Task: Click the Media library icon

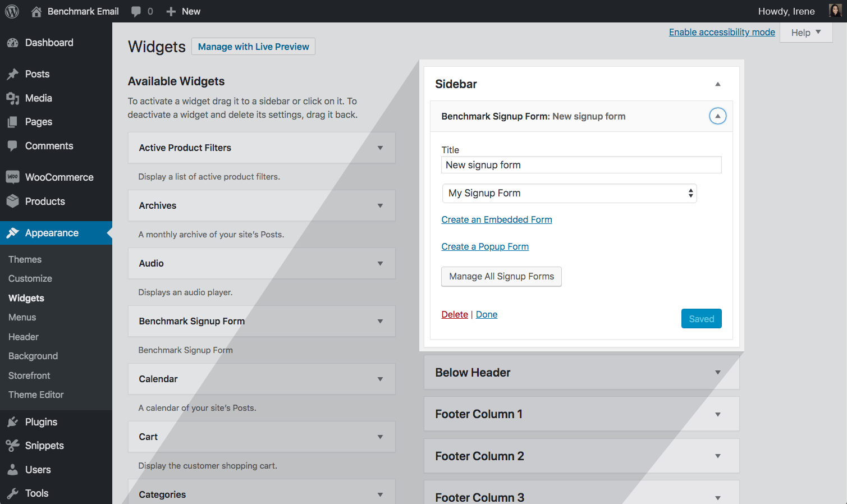Action: 12,98
